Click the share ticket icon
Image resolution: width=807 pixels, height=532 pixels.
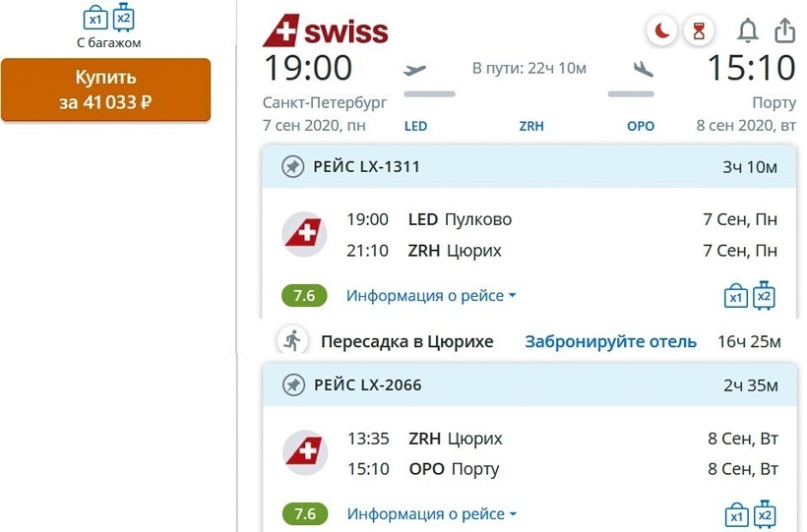[x=784, y=31]
